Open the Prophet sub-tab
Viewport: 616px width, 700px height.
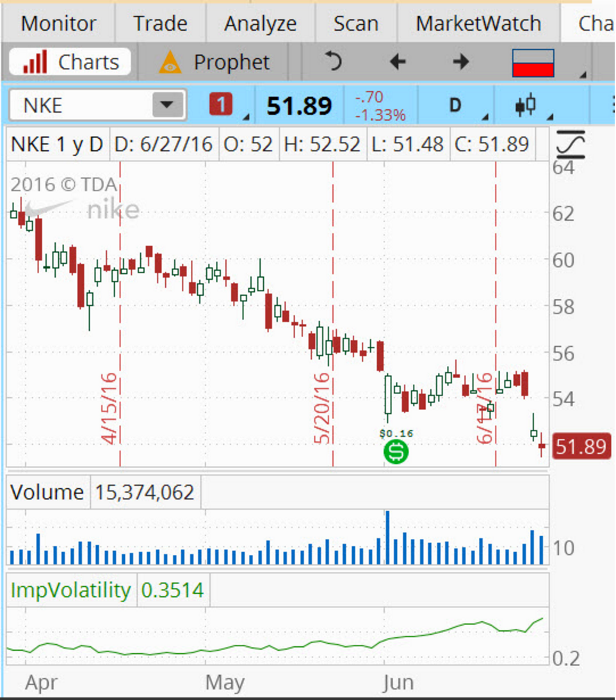(x=215, y=61)
